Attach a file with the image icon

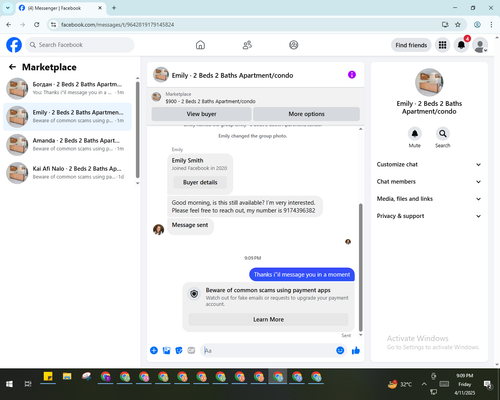(166, 350)
